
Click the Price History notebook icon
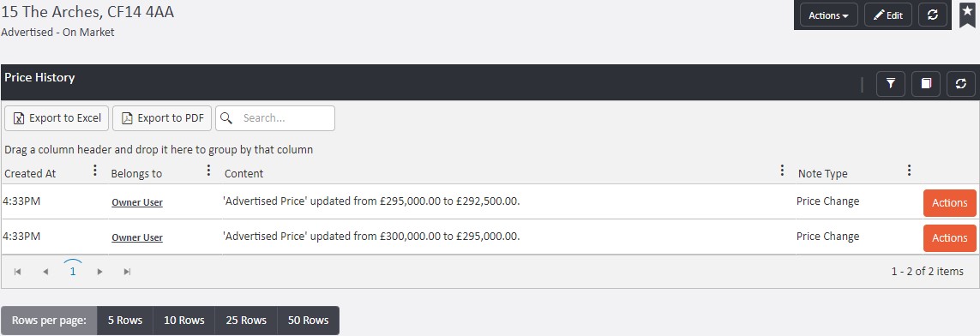pyautogui.click(x=926, y=84)
